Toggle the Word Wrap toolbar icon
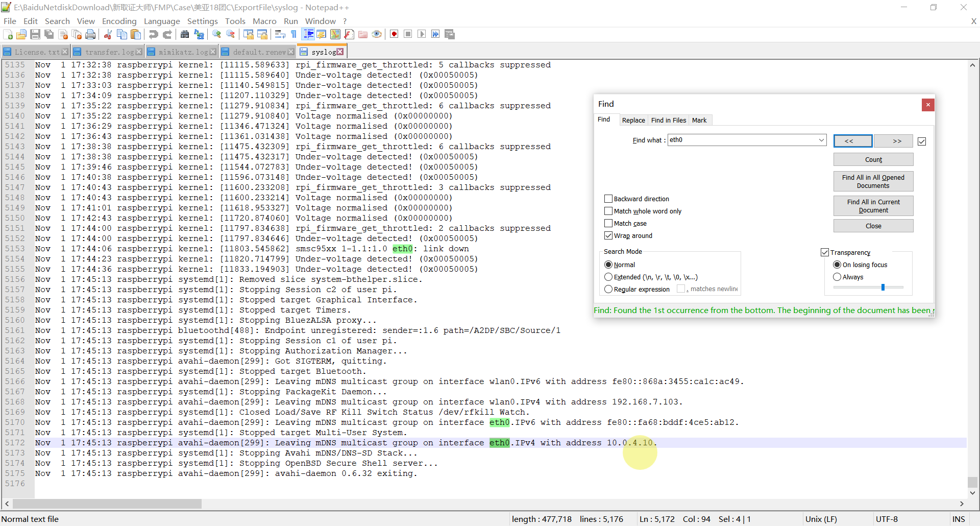This screenshot has width=980, height=526. click(x=280, y=34)
